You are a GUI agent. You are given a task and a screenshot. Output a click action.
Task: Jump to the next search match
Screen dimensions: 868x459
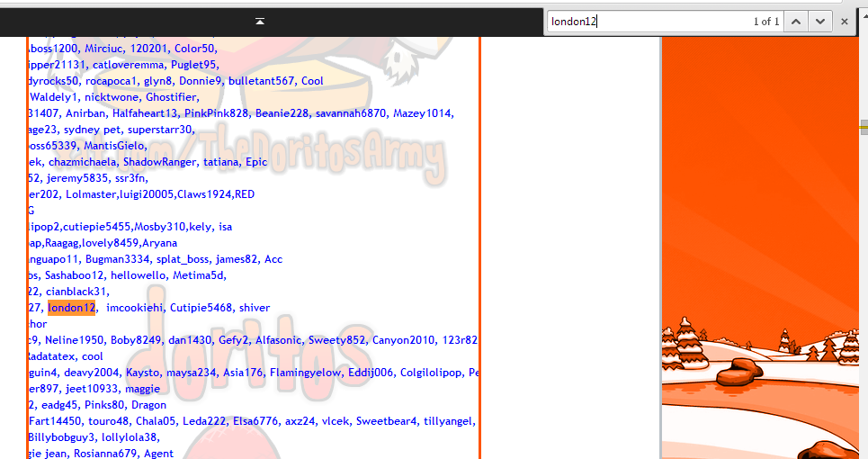[x=819, y=21]
